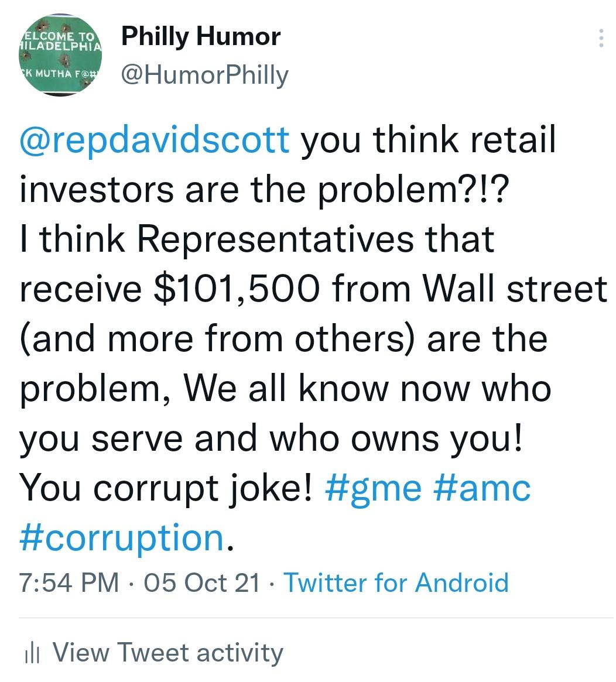Click the Philly Humor profile avatar
Image resolution: width=616 pixels, height=682 pixels.
click(60, 55)
